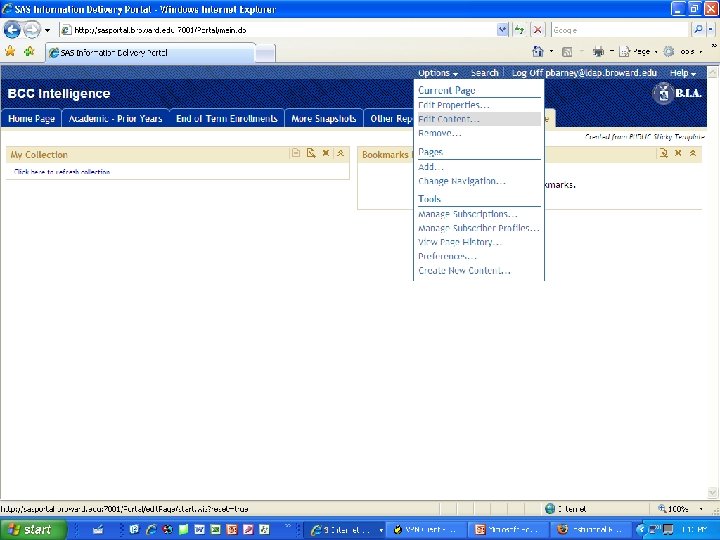Image resolution: width=720 pixels, height=540 pixels.
Task: Click the address bar URL field
Action: [280, 30]
